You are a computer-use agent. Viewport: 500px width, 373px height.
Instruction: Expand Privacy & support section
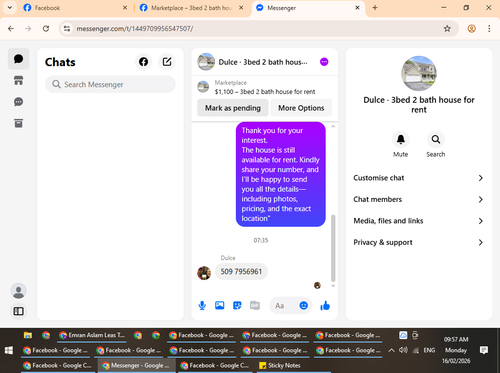point(419,242)
